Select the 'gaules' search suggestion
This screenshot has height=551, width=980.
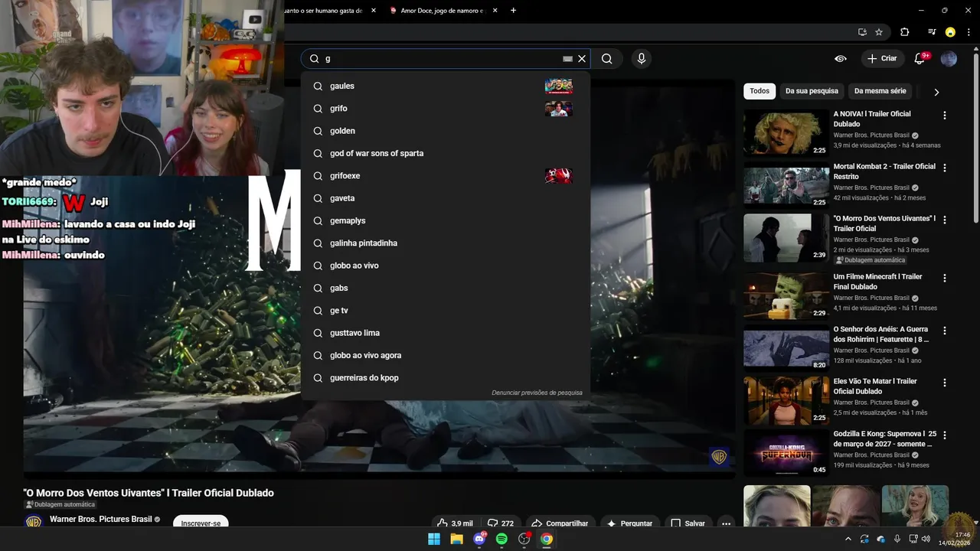pos(446,86)
